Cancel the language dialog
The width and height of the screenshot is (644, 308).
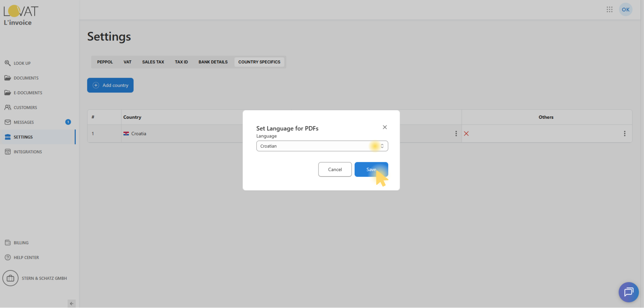coord(335,170)
